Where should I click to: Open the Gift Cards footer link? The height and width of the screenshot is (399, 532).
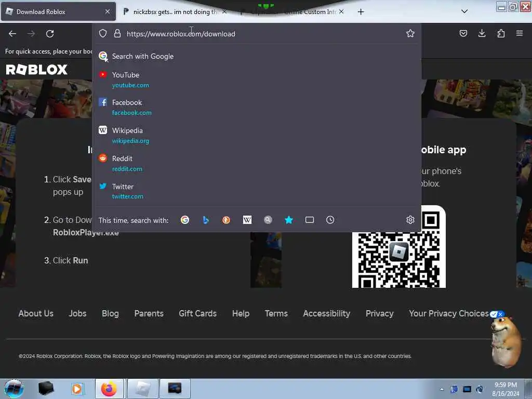198,313
